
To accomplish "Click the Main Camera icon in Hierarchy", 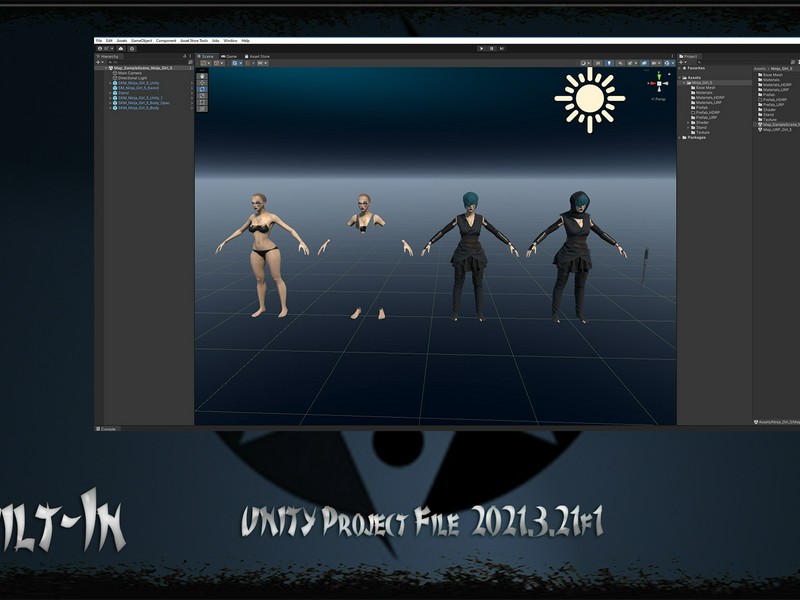I will click(114, 73).
